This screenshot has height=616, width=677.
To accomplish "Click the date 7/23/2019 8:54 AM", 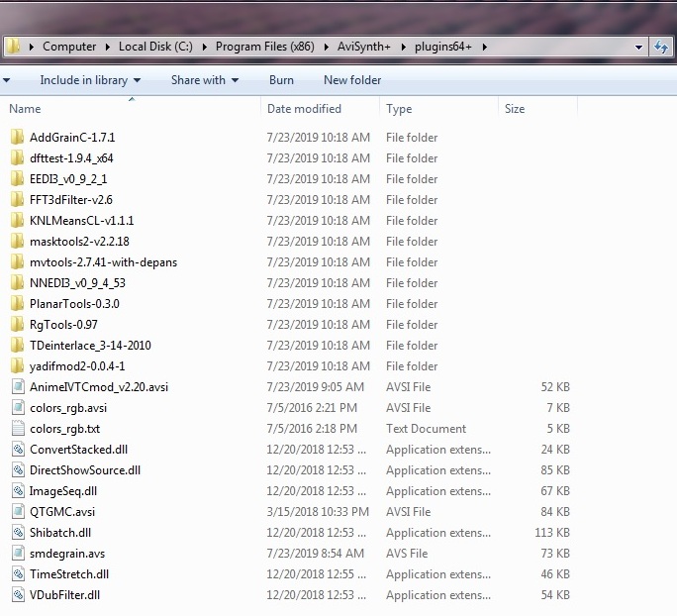I will (x=315, y=554).
